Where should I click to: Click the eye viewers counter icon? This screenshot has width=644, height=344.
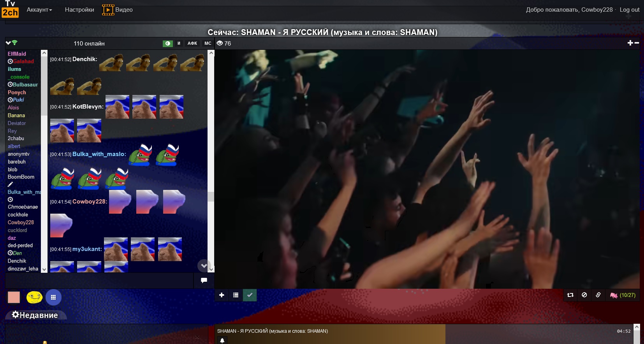220,43
